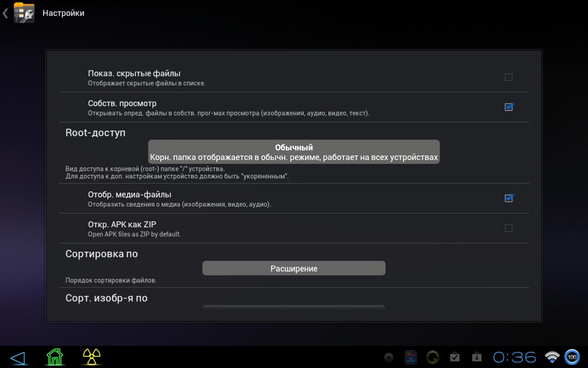Open the Root-доступ 'Обычный' mode selector
Image resolution: width=588 pixels, height=368 pixels.
pos(294,152)
